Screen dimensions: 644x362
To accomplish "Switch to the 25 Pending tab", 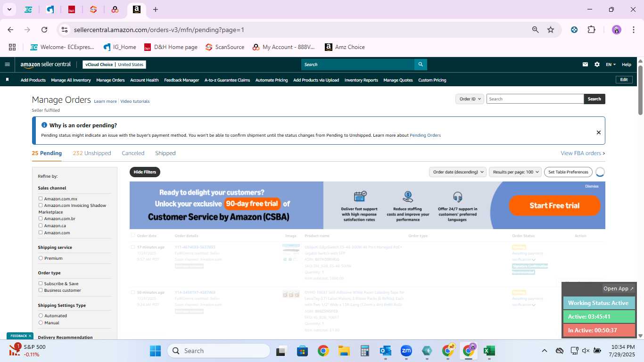I will pyautogui.click(x=47, y=153).
